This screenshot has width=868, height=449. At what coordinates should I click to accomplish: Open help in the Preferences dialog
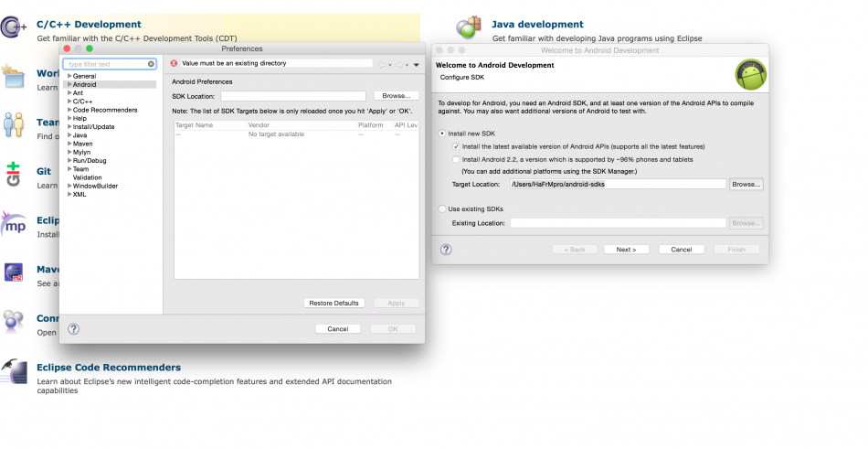click(74, 329)
